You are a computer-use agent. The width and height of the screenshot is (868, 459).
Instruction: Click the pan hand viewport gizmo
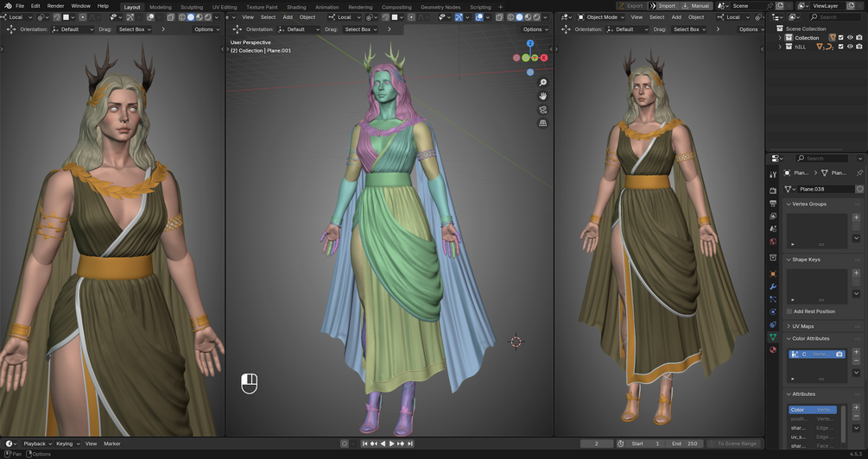click(x=543, y=96)
